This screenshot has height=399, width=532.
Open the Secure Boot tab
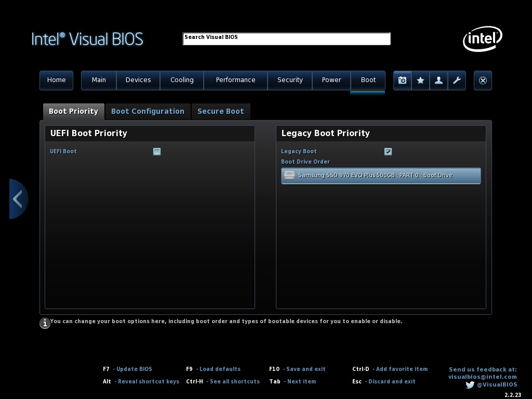point(220,111)
